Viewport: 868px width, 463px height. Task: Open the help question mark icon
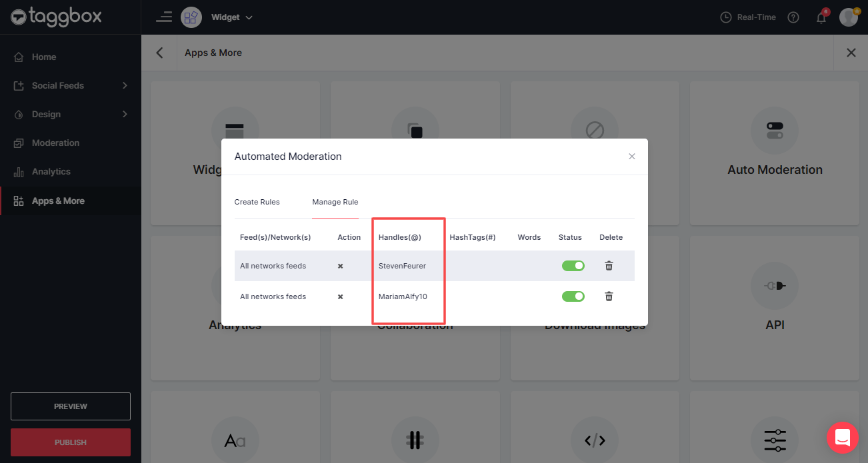click(x=793, y=18)
